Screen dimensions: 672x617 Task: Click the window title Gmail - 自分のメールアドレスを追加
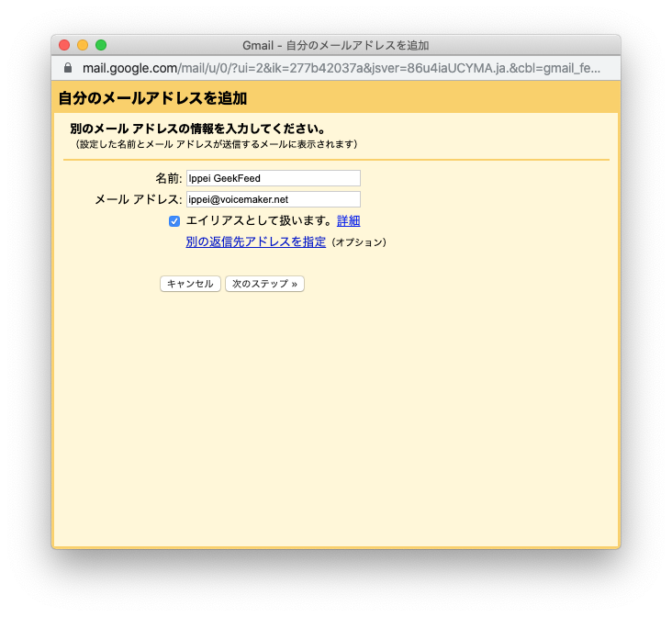336,45
